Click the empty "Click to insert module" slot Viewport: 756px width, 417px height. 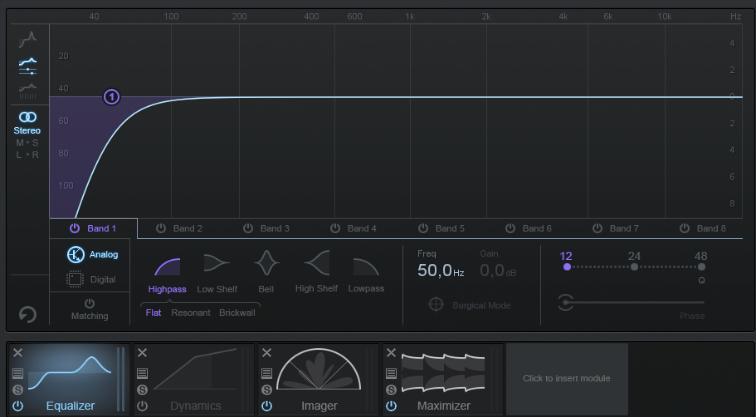(567, 378)
